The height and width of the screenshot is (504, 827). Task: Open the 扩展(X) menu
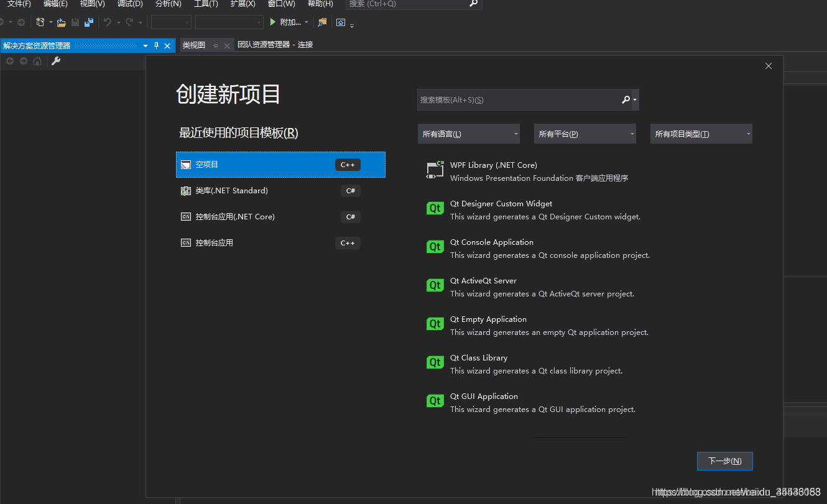(x=243, y=4)
